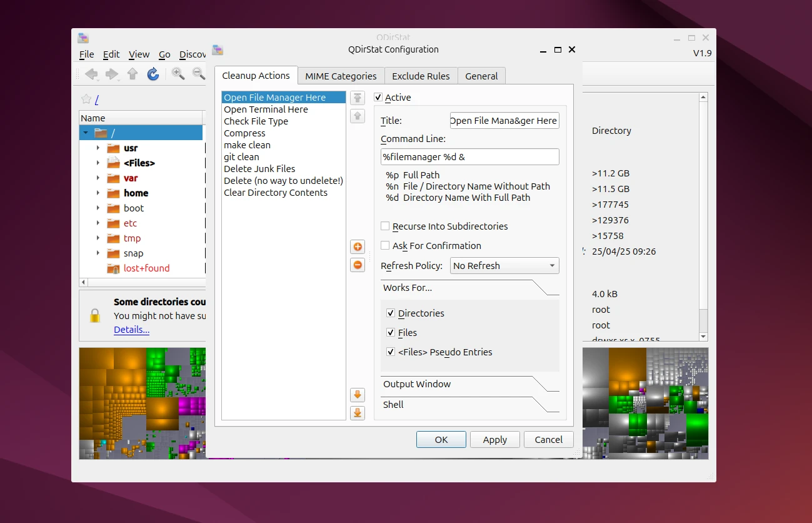
Task: Open the Details... link
Action: (x=131, y=330)
